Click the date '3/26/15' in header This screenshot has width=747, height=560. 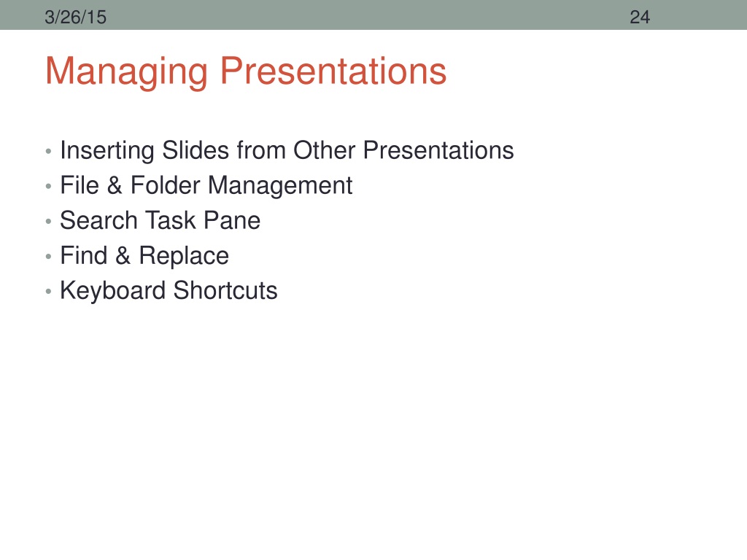(x=76, y=17)
